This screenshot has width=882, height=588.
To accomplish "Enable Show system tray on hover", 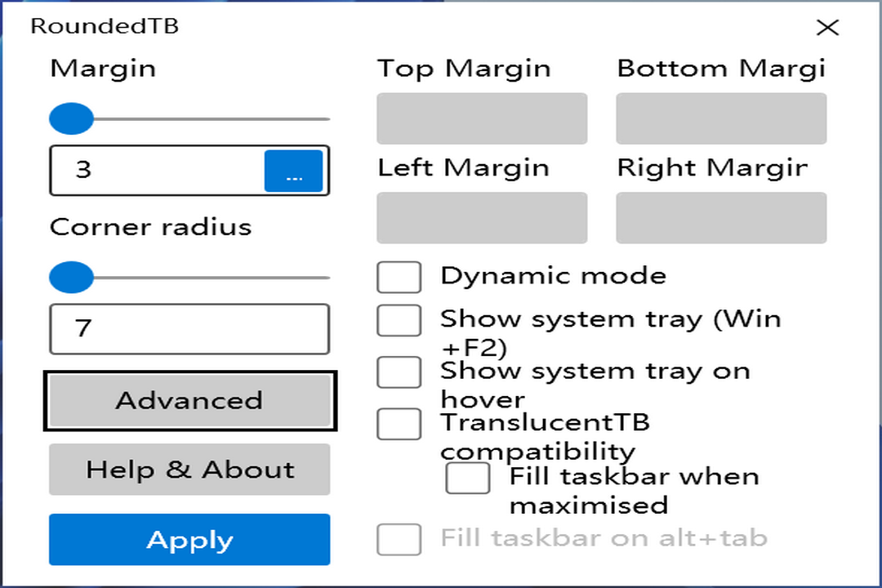I will coord(399,372).
